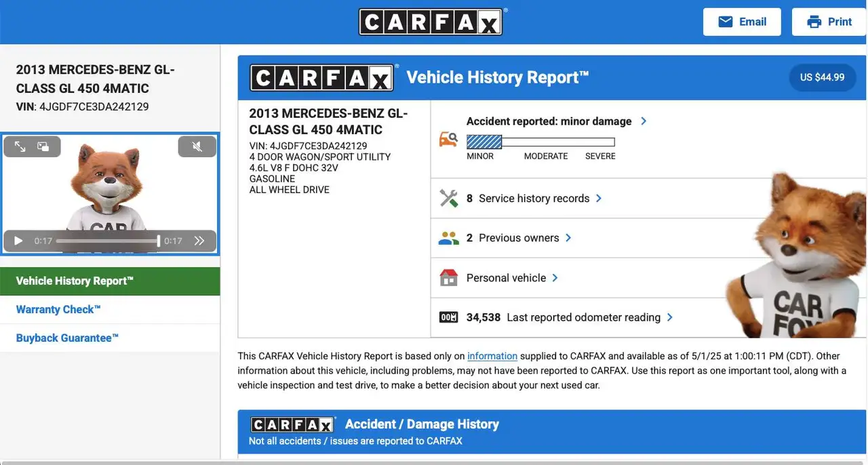
Task: Click the car accident magnifier icon
Action: coord(448,139)
